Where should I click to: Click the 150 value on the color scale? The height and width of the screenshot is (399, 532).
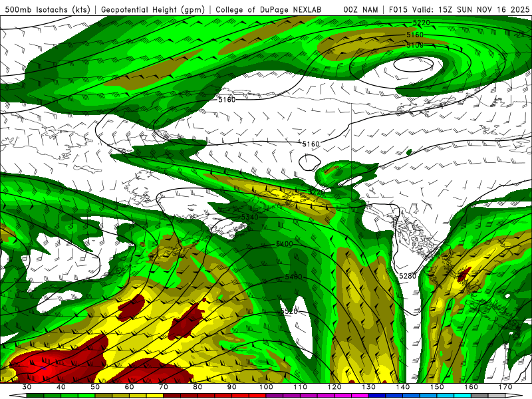[x=437, y=387]
